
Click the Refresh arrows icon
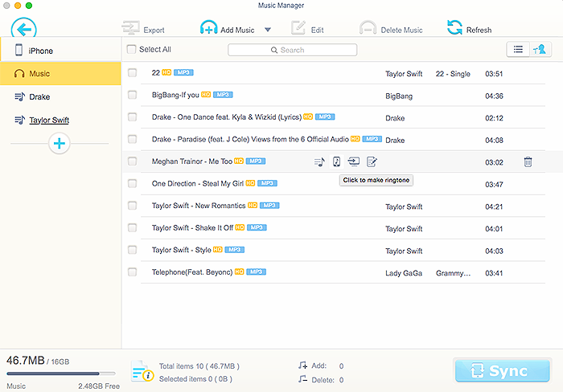coord(454,27)
